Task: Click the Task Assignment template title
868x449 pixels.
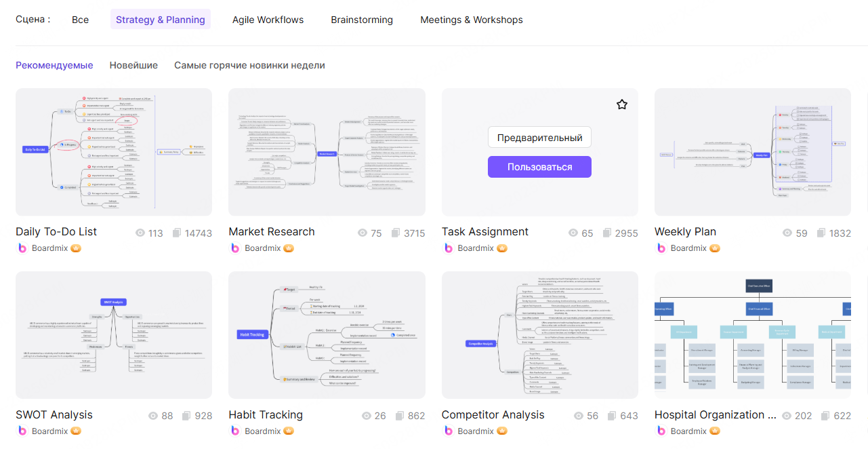Action: point(485,232)
